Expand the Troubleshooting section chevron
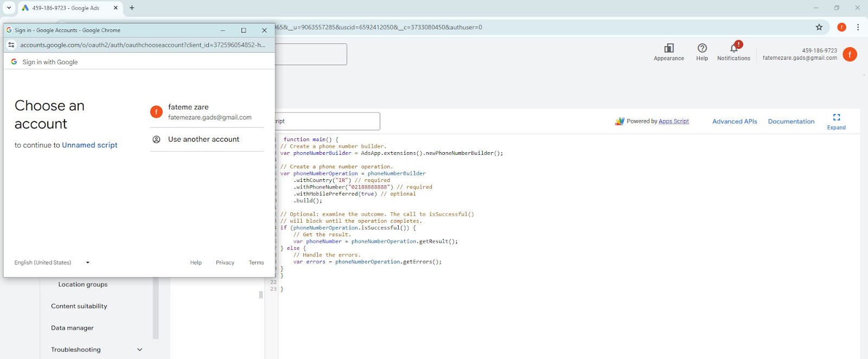868x359 pixels. point(139,350)
